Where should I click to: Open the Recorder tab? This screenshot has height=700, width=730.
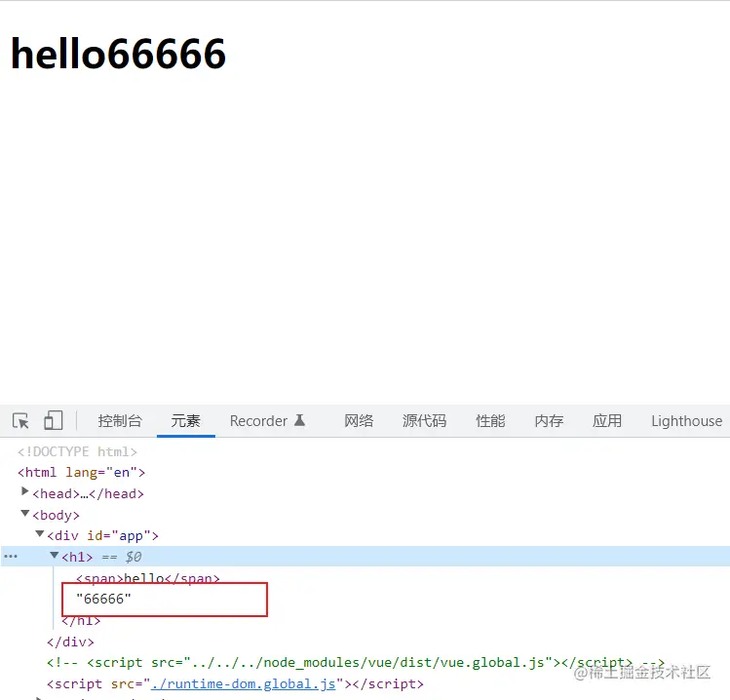(x=258, y=421)
